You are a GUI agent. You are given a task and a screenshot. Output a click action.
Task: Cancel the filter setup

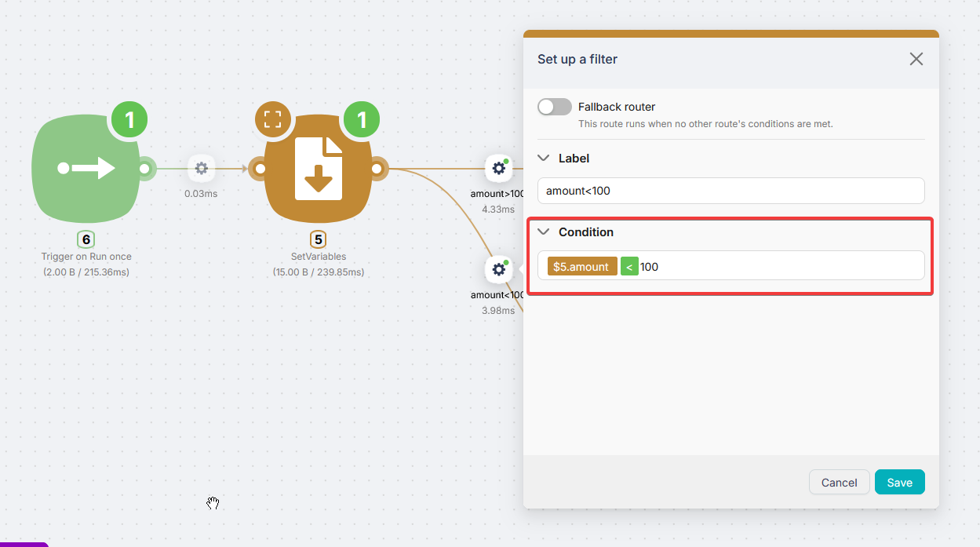point(839,483)
